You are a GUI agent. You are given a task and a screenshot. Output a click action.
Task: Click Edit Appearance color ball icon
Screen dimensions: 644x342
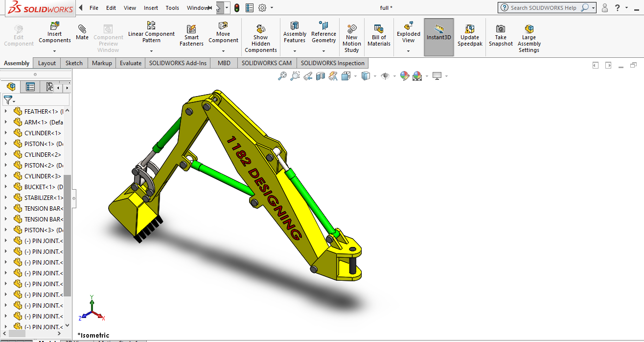click(x=404, y=76)
